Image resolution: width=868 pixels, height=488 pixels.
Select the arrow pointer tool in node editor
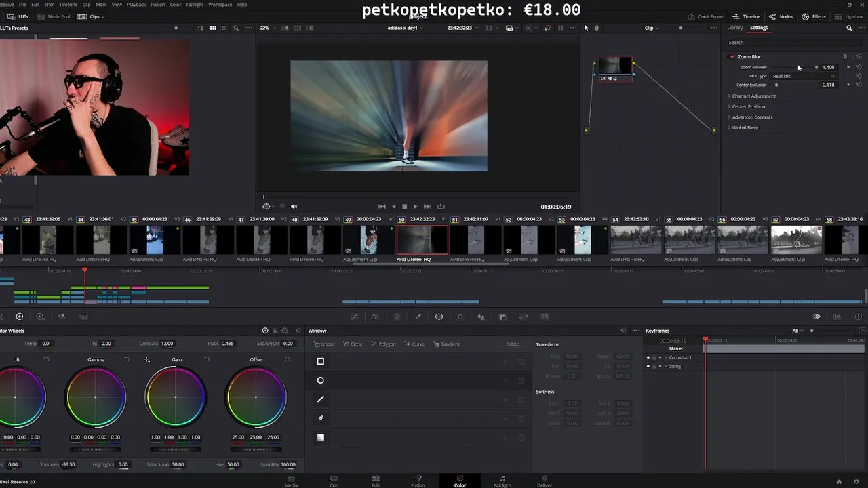[587, 28]
